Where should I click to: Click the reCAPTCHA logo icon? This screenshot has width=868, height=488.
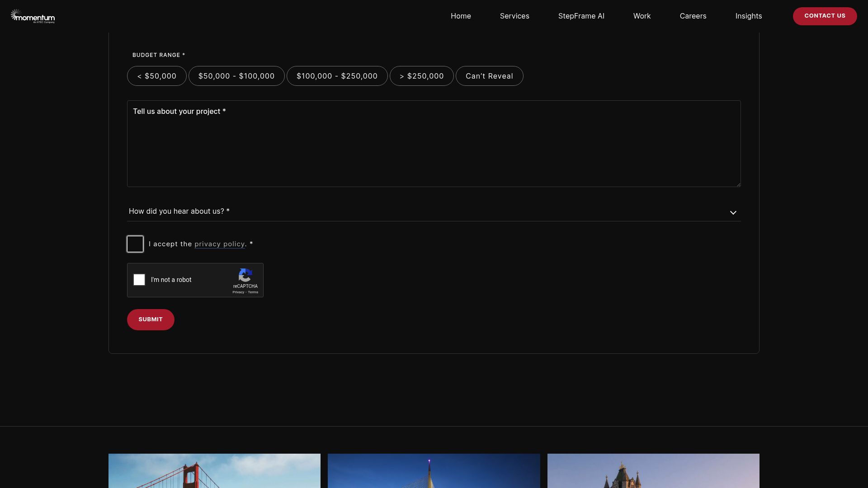pos(245,275)
